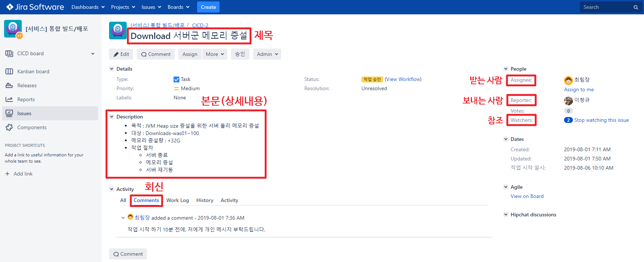Open Components puzzle icon in sidebar
The width and height of the screenshot is (644, 262).
9,127
